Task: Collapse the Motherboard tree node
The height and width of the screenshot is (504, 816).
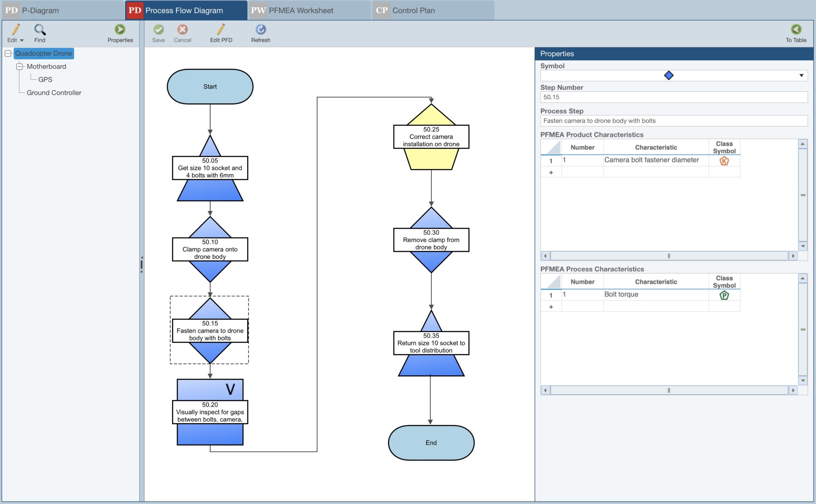Action: point(19,66)
